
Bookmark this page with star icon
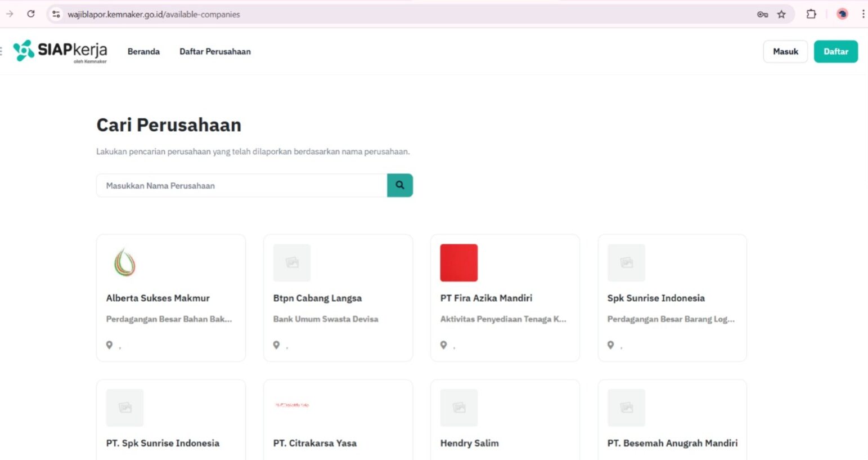[x=781, y=15]
